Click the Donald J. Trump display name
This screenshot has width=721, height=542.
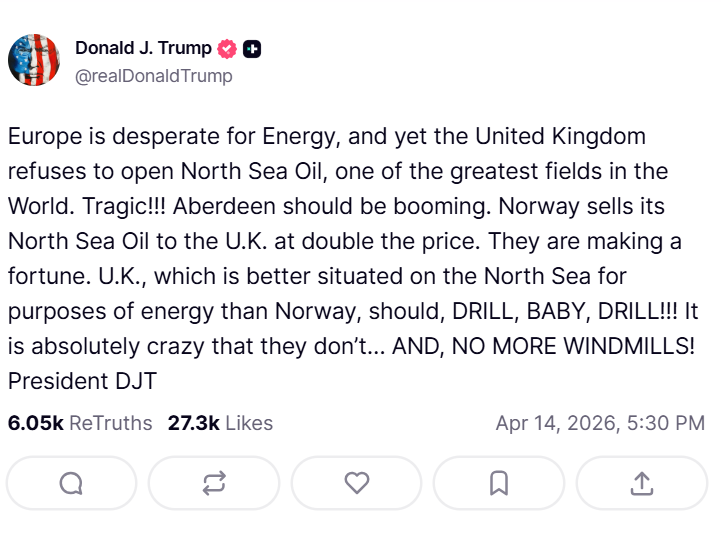143,48
